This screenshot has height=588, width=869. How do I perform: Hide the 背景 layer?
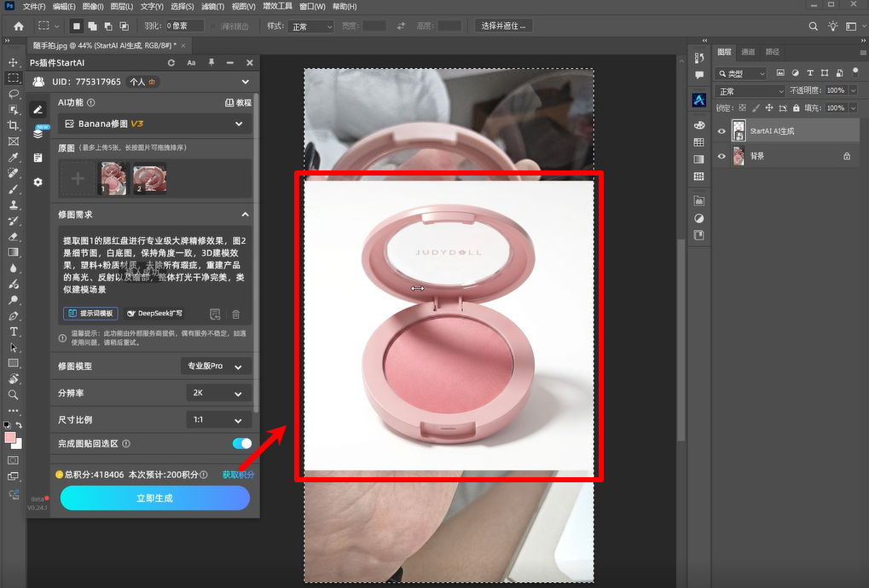[x=721, y=156]
